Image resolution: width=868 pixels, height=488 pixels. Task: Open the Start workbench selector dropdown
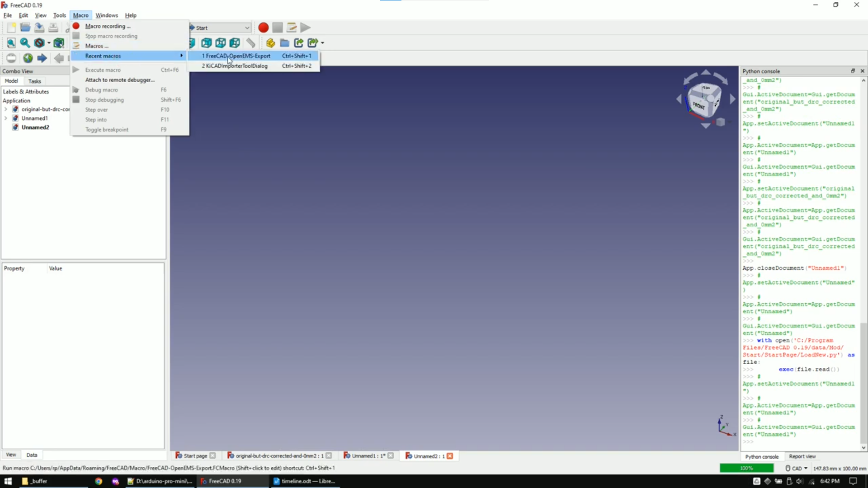coord(220,28)
